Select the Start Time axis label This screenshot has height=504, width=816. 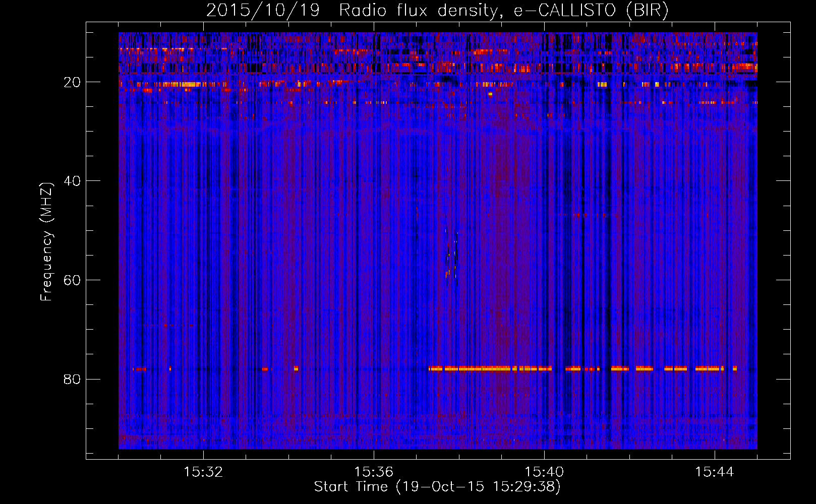(437, 487)
